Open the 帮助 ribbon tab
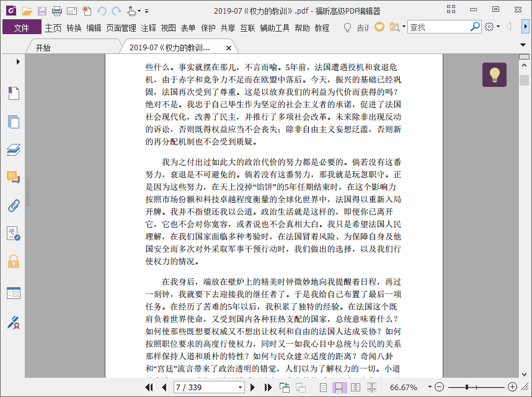This screenshot has width=532, height=397. pyautogui.click(x=302, y=28)
